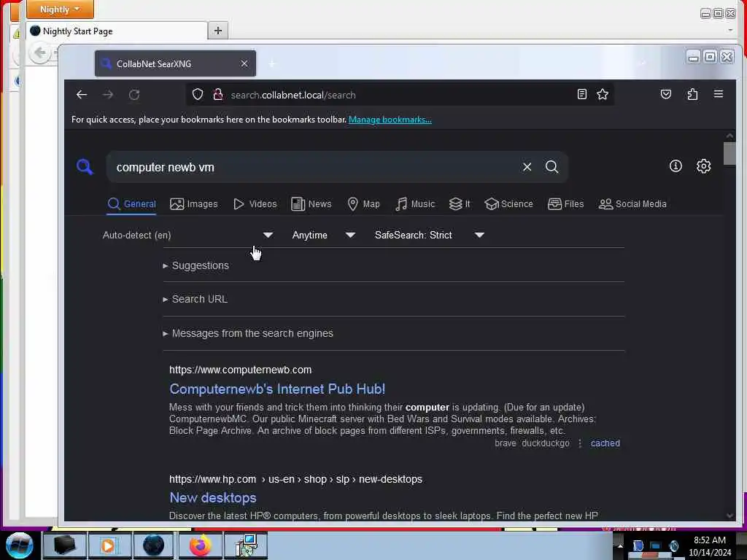
Task: Open new tab in Nightly window
Action: (217, 31)
